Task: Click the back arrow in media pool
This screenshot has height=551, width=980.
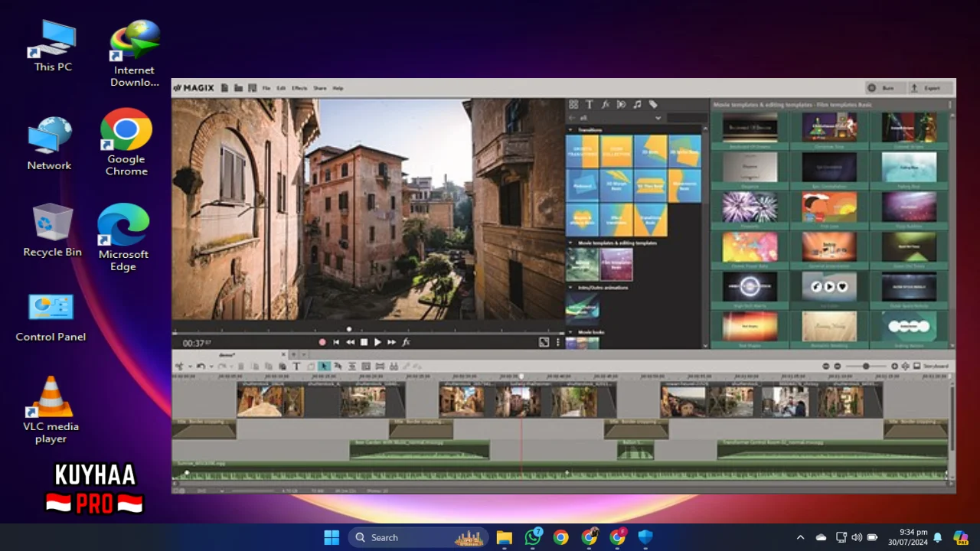Action: click(571, 118)
